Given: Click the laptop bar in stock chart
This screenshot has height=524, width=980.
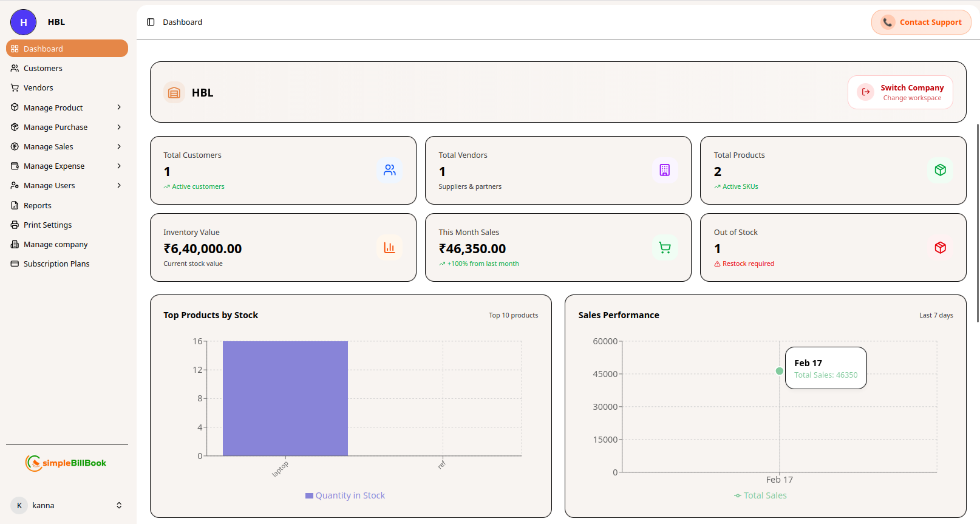Looking at the screenshot, I should [x=285, y=398].
